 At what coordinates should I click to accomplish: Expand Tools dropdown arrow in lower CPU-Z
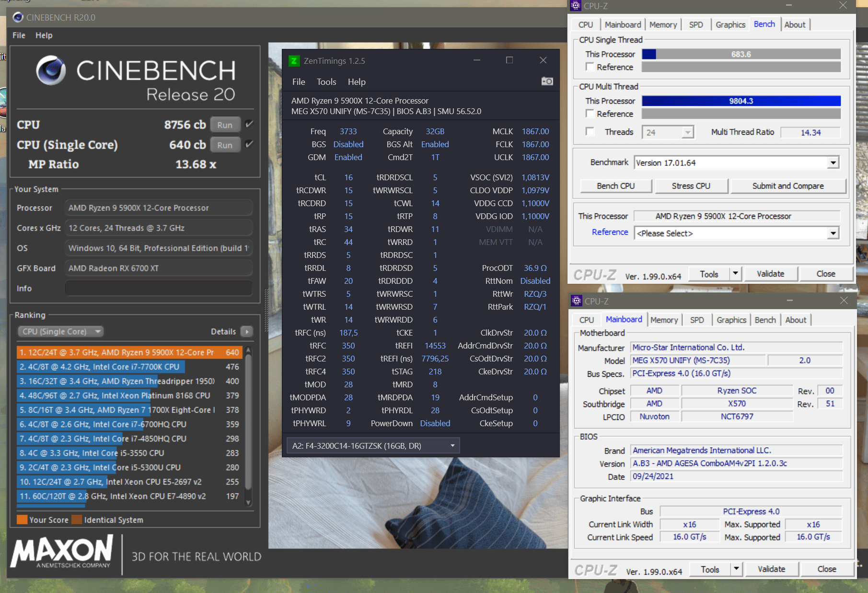tap(737, 569)
